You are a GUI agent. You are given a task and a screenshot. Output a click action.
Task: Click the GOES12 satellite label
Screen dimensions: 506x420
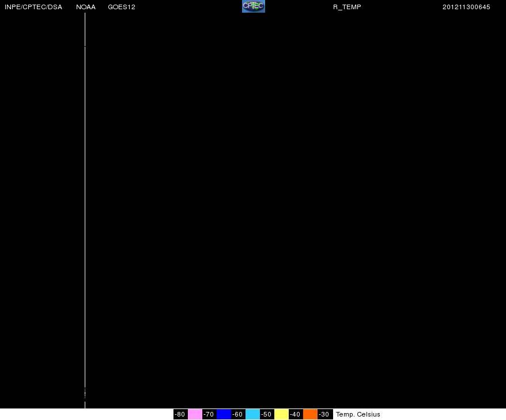tap(122, 7)
